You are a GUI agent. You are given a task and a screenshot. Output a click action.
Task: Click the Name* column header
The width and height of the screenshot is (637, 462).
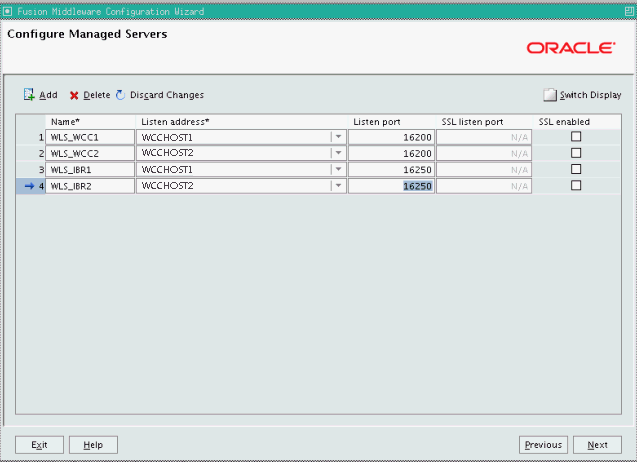pos(90,122)
